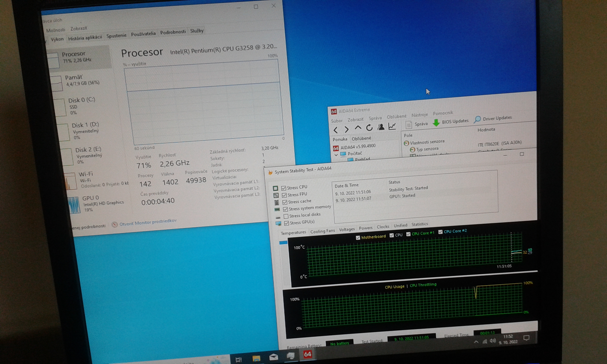
Task: Open Používatelia tab in Task Manager
Action: coord(143,34)
